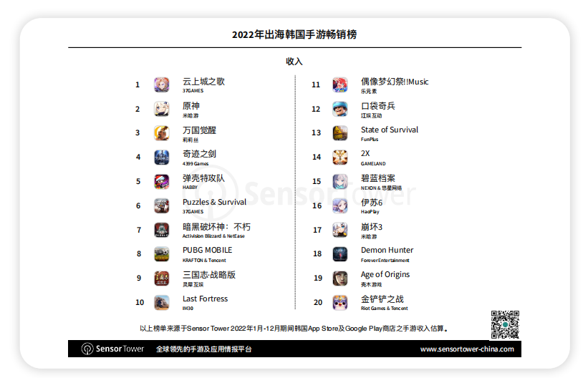Viewport: 588px width, 378px height.
Task: Click the 原神 game icon
Action: 161,109
